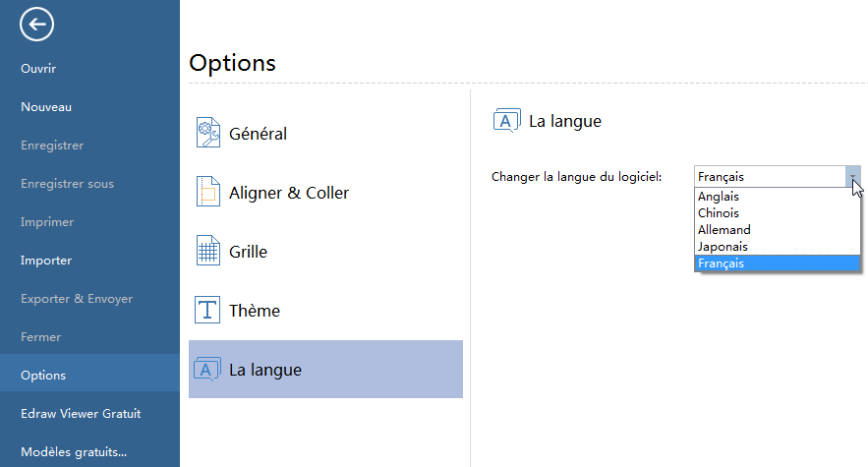The image size is (868, 467).
Task: Click the Thème T icon
Action: pyautogui.click(x=207, y=311)
